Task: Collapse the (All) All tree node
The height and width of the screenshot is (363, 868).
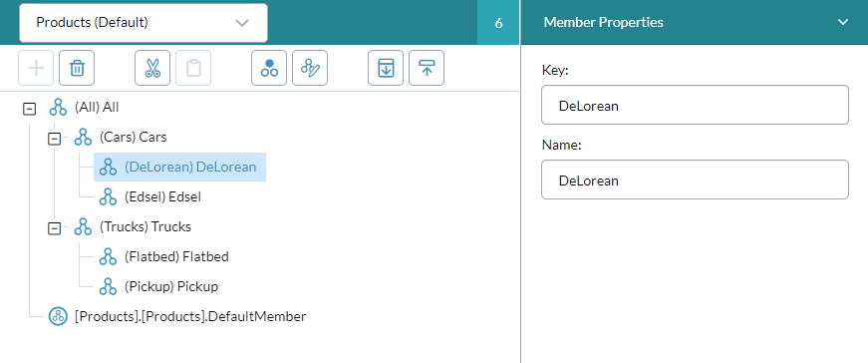Action: coord(29,108)
